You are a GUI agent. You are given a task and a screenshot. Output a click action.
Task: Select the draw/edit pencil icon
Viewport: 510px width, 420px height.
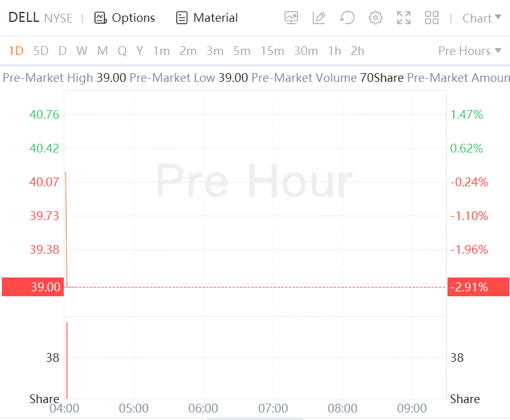point(319,18)
